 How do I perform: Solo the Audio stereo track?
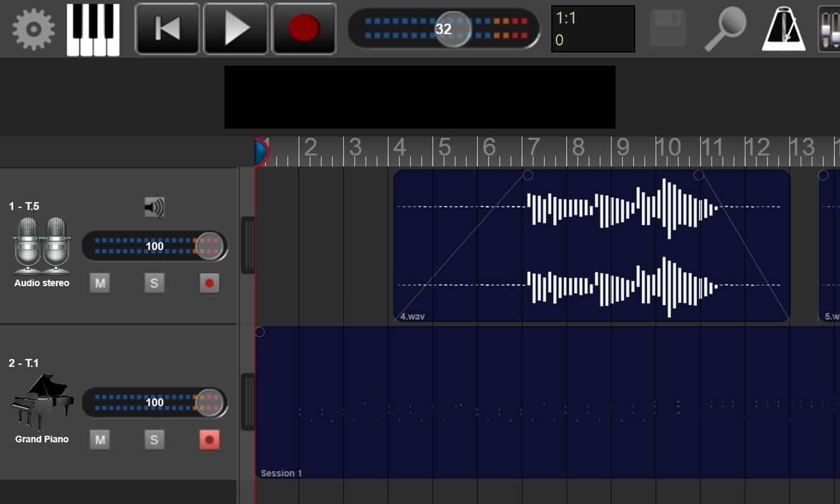154,283
